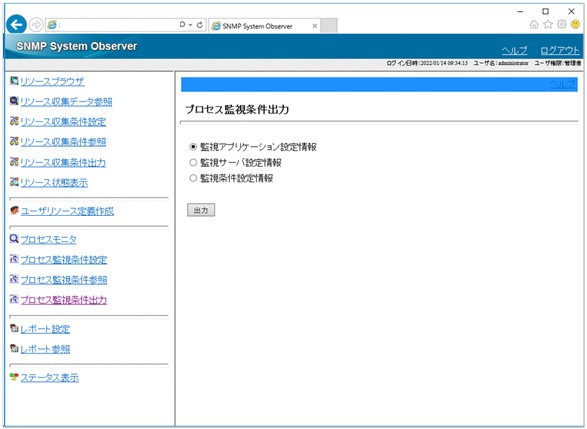Click the プロセスモニタ magnifier icon

[14, 239]
